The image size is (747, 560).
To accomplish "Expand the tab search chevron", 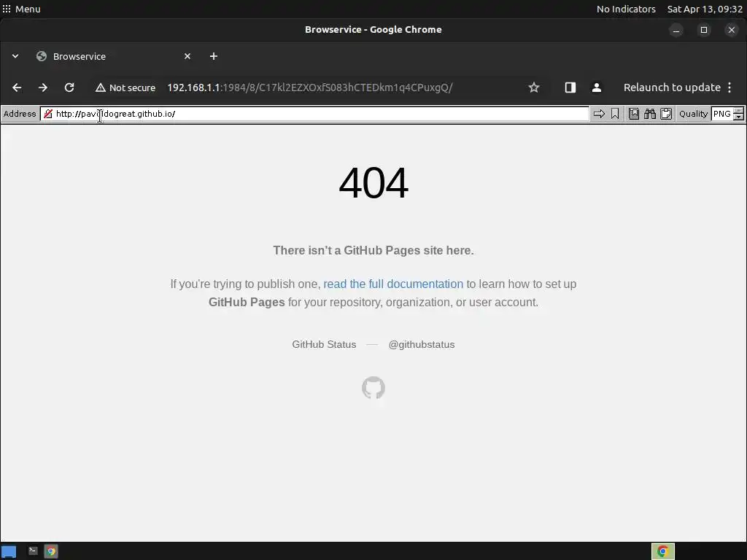I will click(15, 56).
